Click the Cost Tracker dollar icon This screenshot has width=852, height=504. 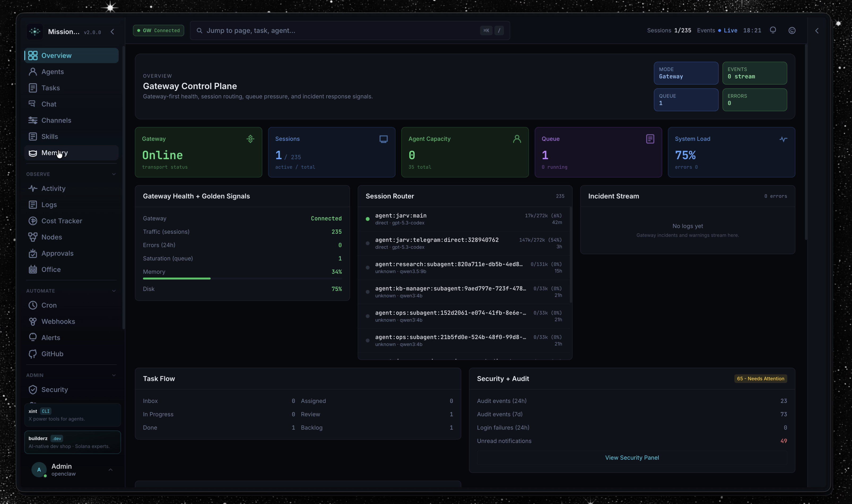[x=33, y=221]
